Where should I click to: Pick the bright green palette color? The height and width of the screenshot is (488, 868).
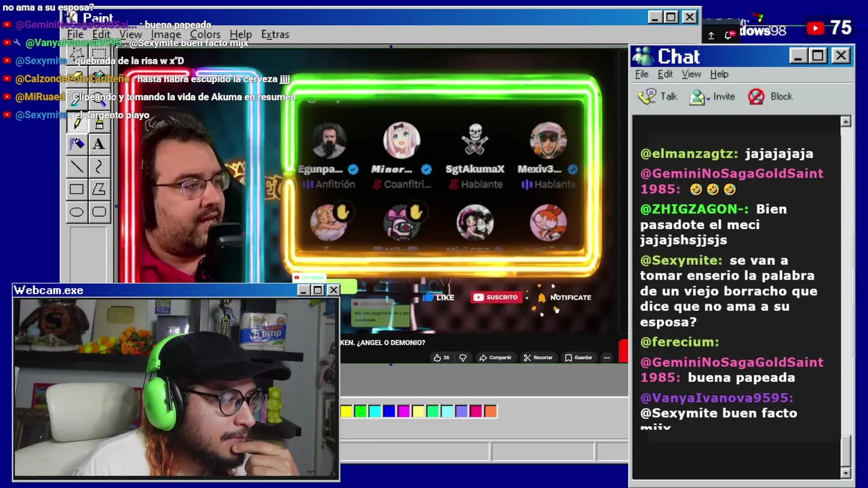[361, 411]
